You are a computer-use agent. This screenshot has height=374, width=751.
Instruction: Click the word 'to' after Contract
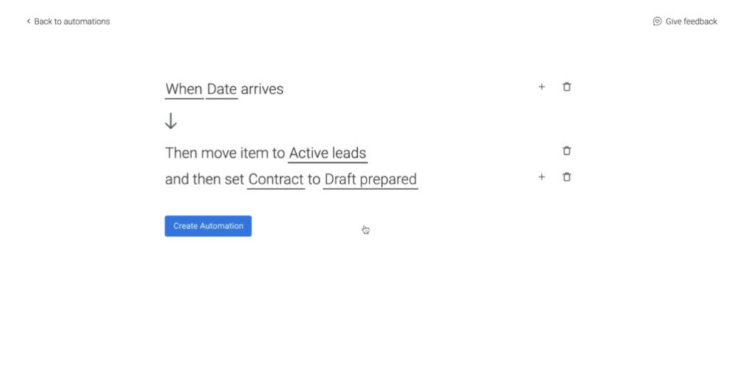click(314, 180)
